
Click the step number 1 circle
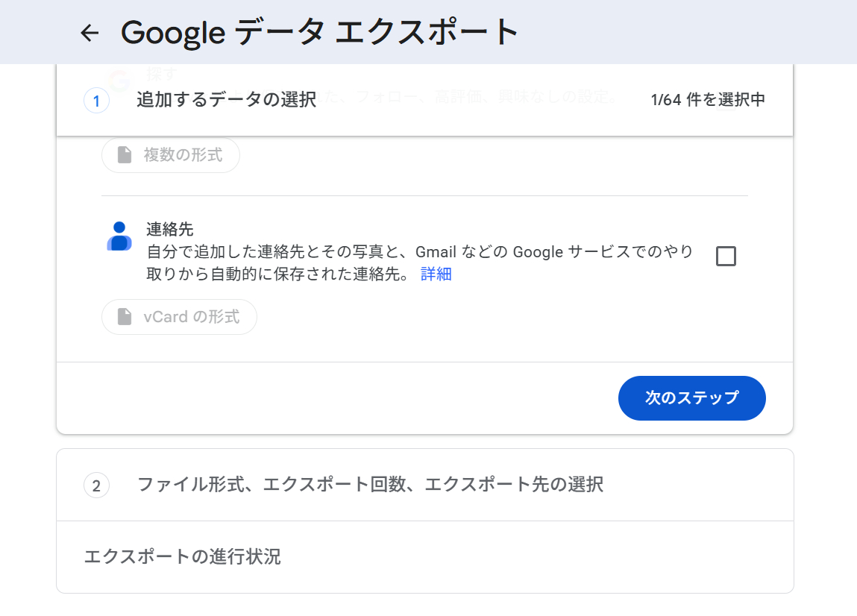pyautogui.click(x=96, y=101)
